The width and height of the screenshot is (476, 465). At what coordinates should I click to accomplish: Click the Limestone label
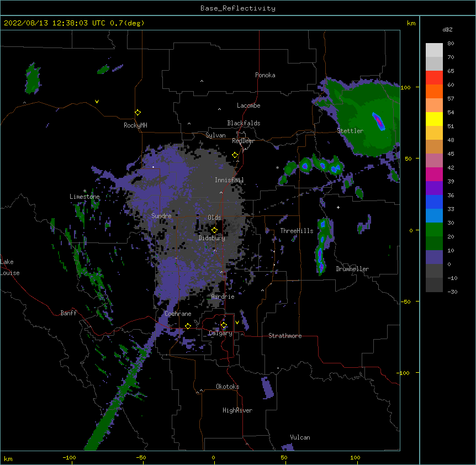84,197
